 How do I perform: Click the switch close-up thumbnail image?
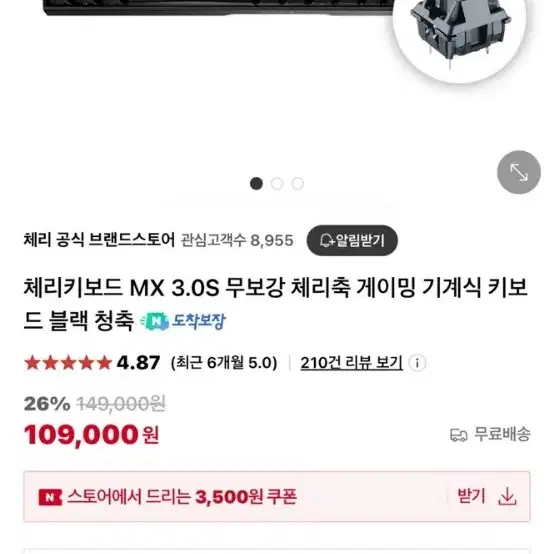click(x=459, y=34)
